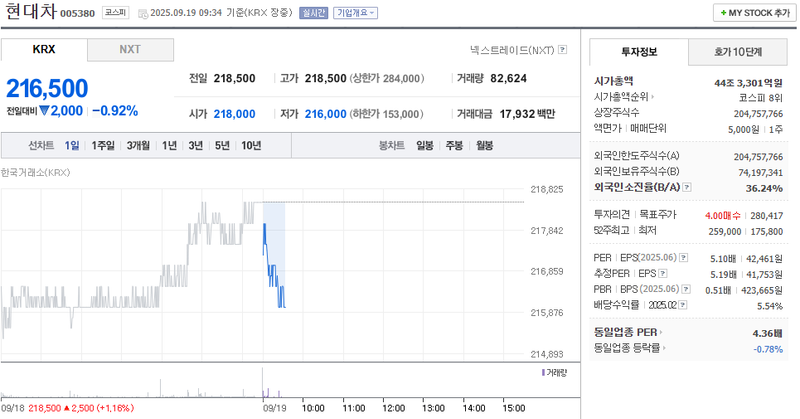Click the 시가총액 44조 3,301억원 value

[748, 83]
